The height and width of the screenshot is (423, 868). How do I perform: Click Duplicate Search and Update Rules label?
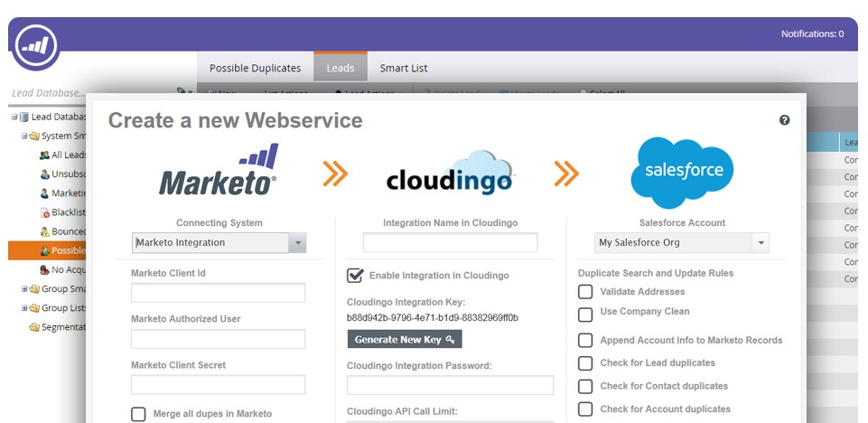tap(656, 274)
